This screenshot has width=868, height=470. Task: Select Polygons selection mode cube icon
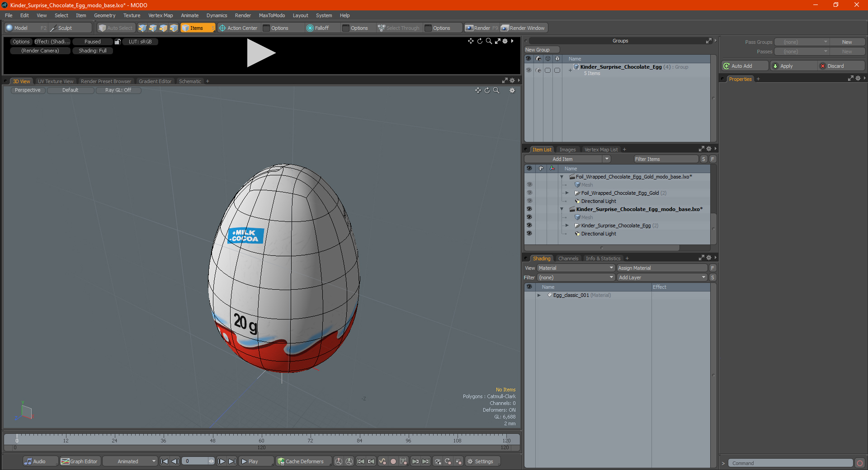[163, 28]
